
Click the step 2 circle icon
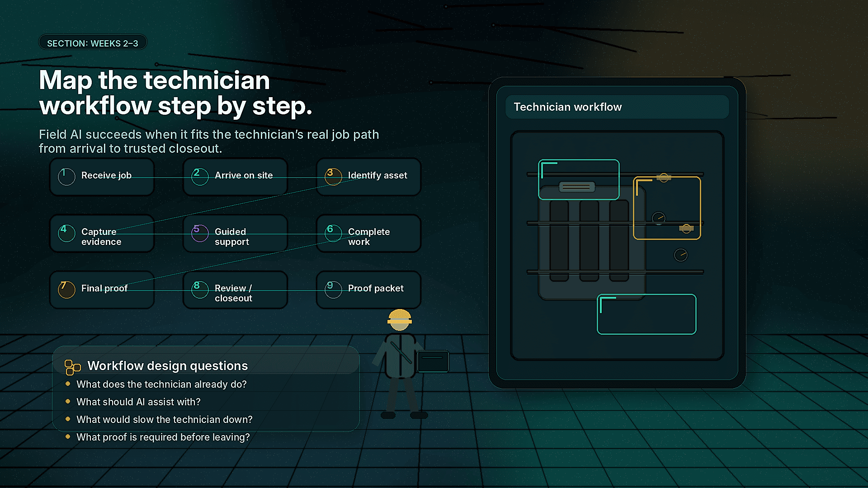(200, 177)
